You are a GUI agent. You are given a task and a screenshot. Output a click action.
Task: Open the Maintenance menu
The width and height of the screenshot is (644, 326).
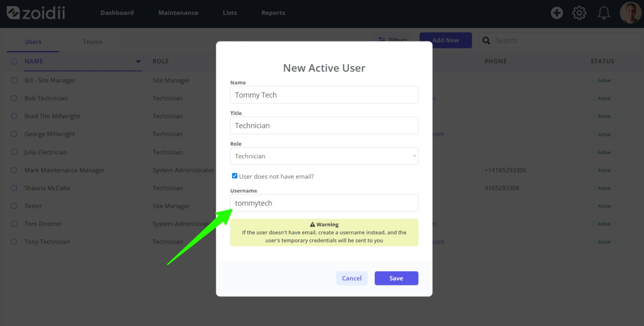coord(178,13)
